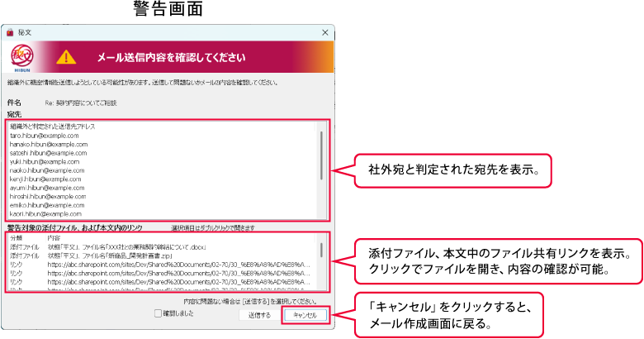Select emiko.hibun@example.com address

pyautogui.click(x=46, y=205)
